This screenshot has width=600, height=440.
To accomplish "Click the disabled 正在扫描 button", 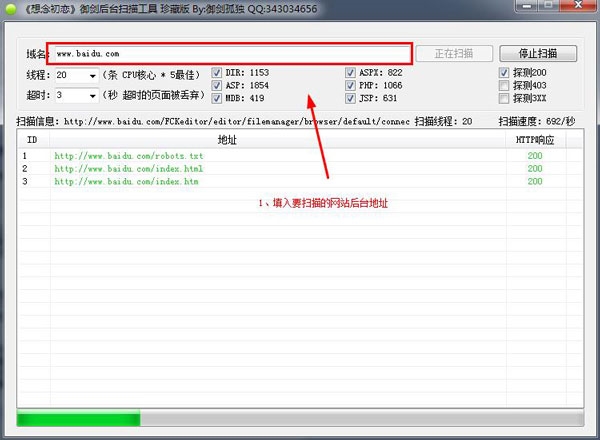I will coord(454,54).
